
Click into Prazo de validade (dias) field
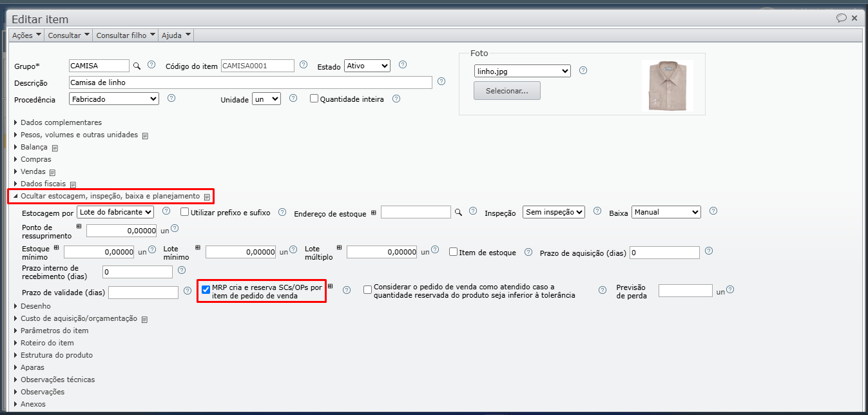click(143, 293)
